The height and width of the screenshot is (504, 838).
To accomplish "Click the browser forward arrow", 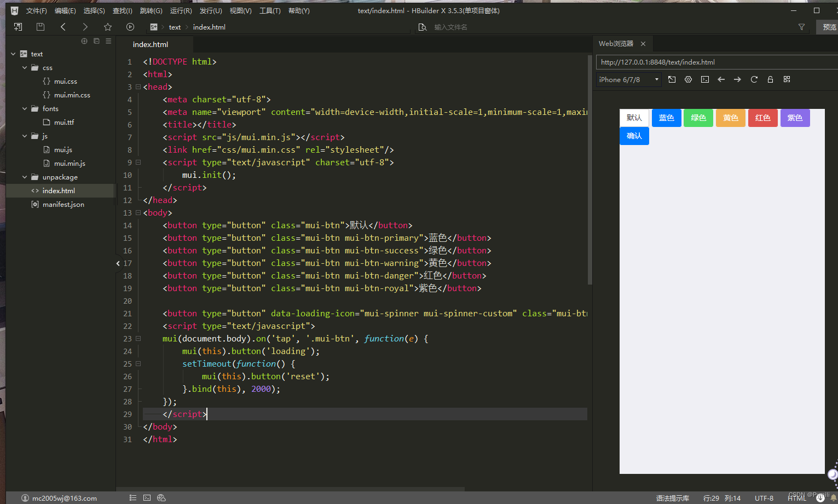I will coord(738,79).
